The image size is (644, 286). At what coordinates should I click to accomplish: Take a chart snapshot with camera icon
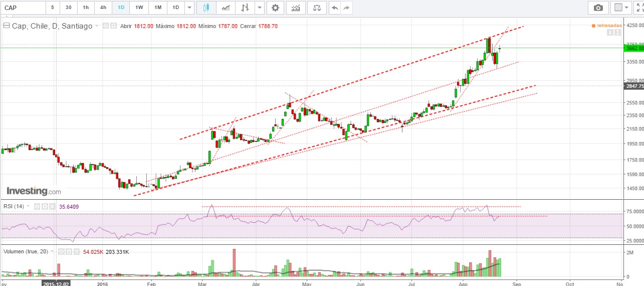pyautogui.click(x=598, y=8)
